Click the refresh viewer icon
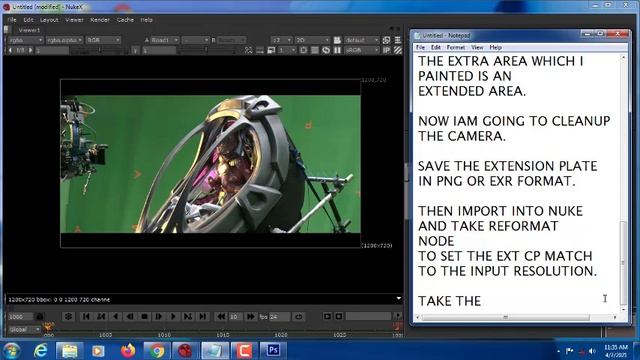Viewport: 640px width, 360px height. point(326,50)
